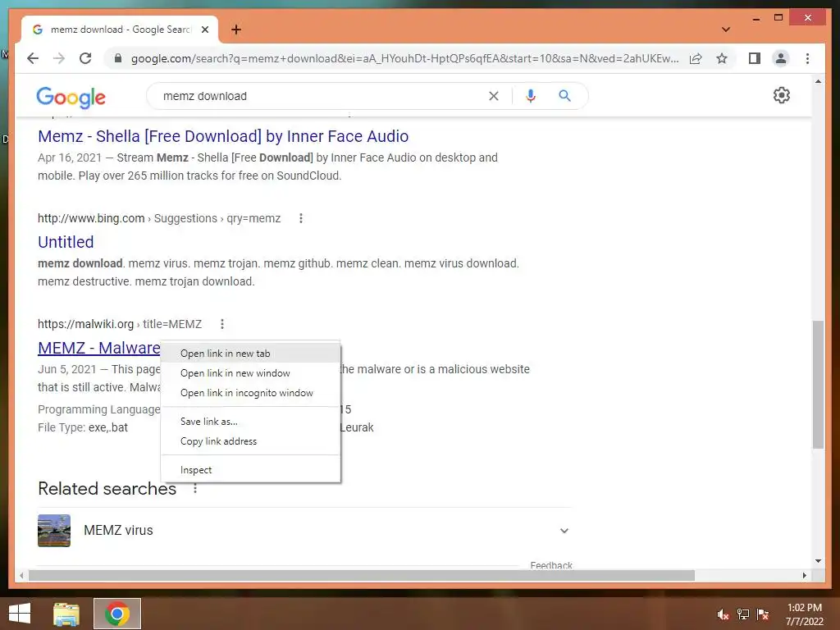Open options beside Related searches

click(x=195, y=488)
